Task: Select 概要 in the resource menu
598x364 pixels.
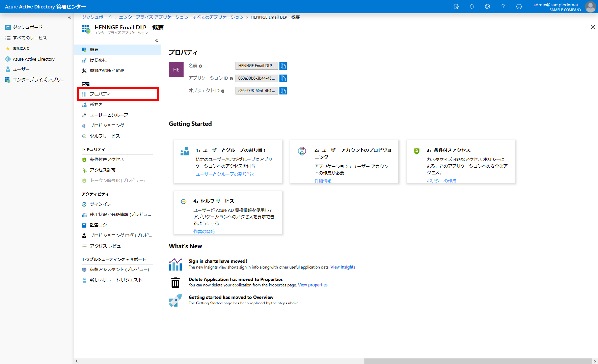Action: tap(117, 50)
